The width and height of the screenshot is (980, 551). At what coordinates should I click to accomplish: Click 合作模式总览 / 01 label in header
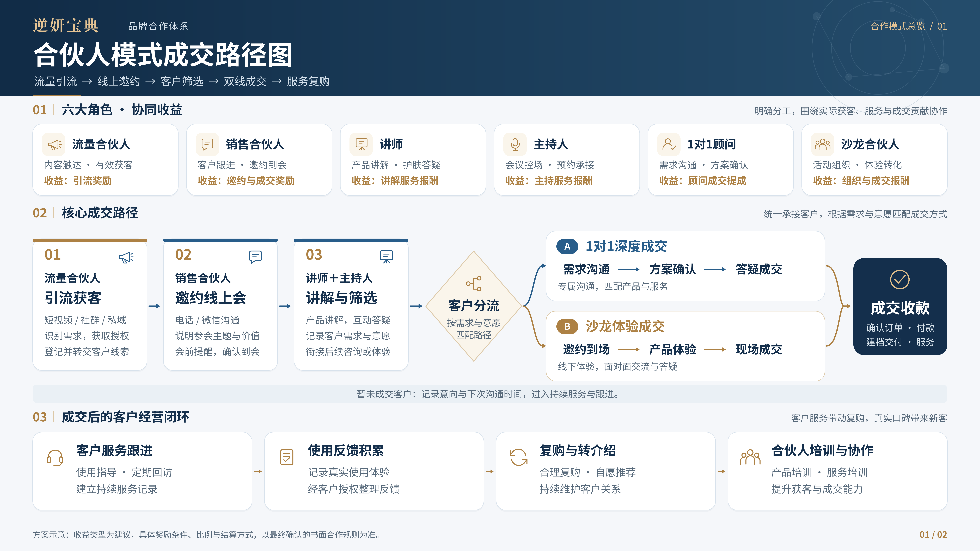[909, 26]
